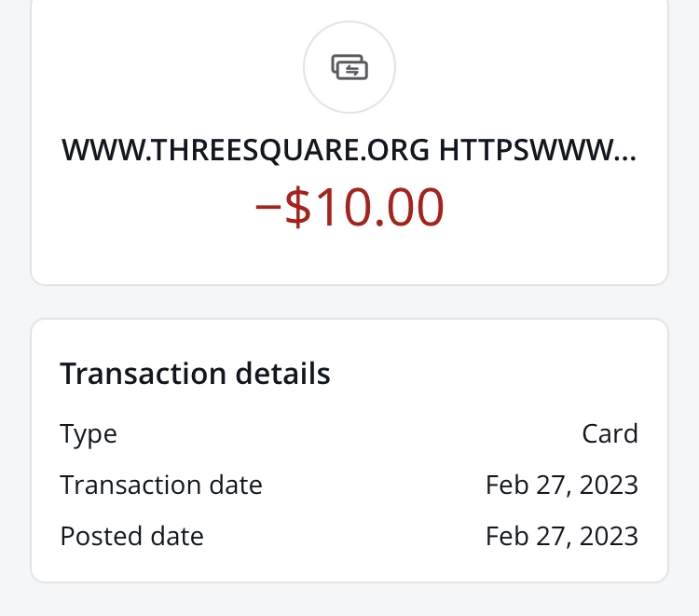Click the year in the Transaction date value
The height and width of the screenshot is (616, 699).
610,485
